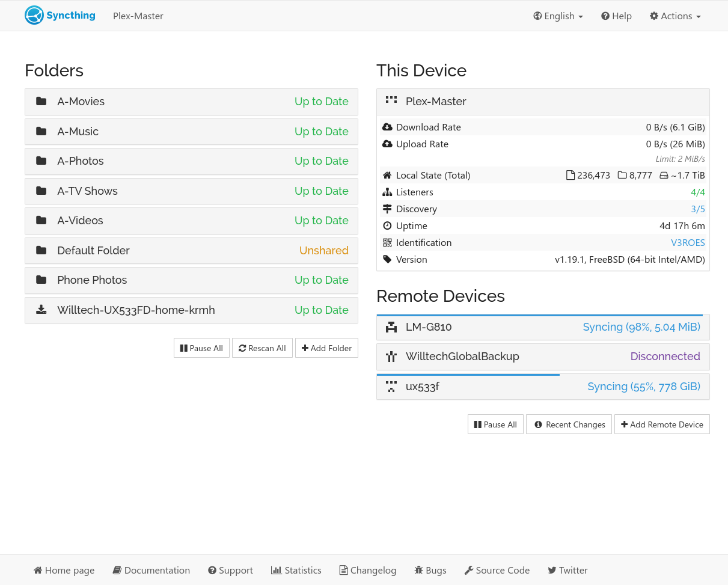
Task: Click the Rescan All button
Action: click(x=262, y=348)
